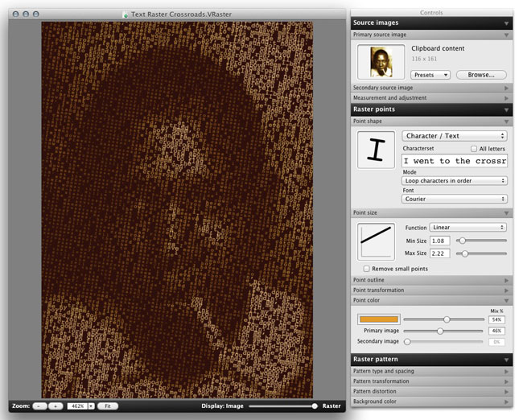Click the linear size function graph preview
This screenshot has width=523, height=420.
[x=376, y=241]
